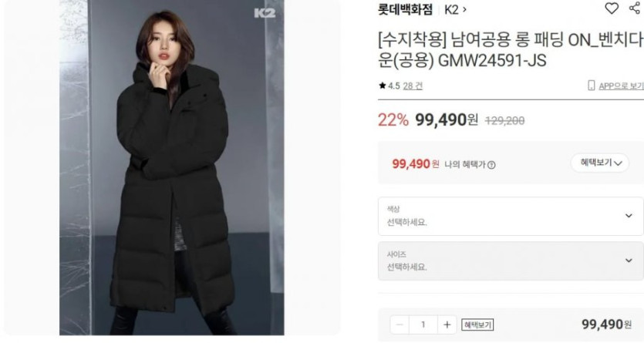Expand the 혜택보기 benefits button
Image resolution: width=644 pixels, height=343 pixels.
[x=599, y=163]
